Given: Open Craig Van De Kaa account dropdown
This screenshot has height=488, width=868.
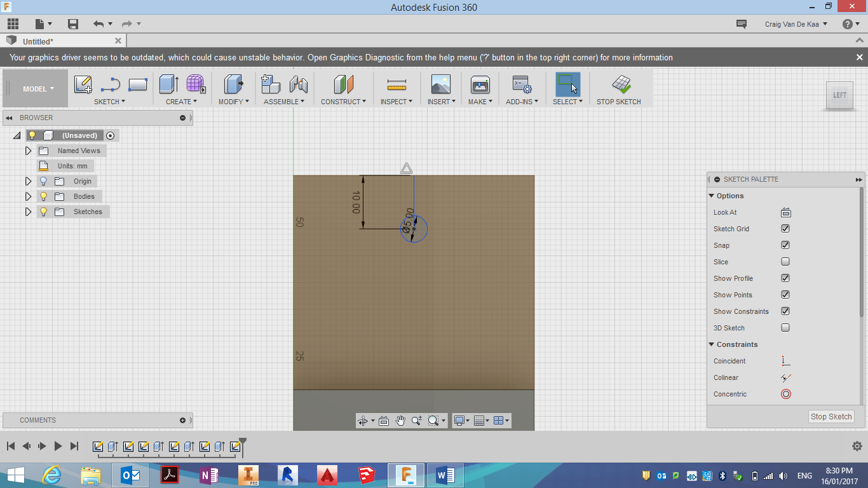Looking at the screenshot, I should tap(796, 24).
